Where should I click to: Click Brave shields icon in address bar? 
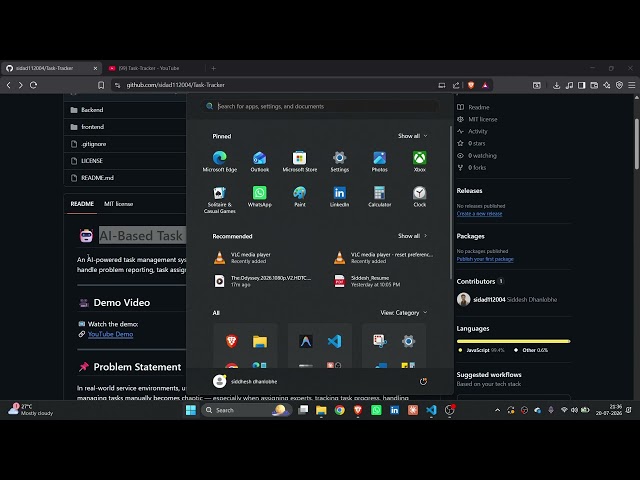[x=471, y=85]
